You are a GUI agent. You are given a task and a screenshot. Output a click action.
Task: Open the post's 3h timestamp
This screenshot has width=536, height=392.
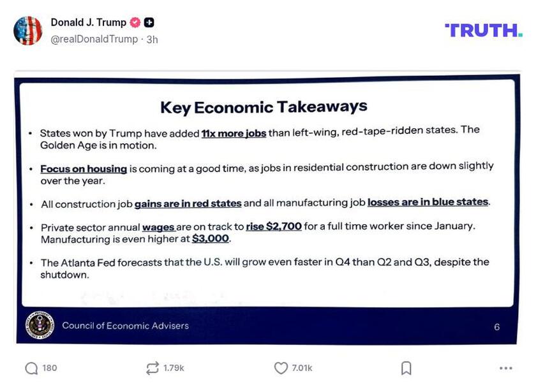coord(152,39)
